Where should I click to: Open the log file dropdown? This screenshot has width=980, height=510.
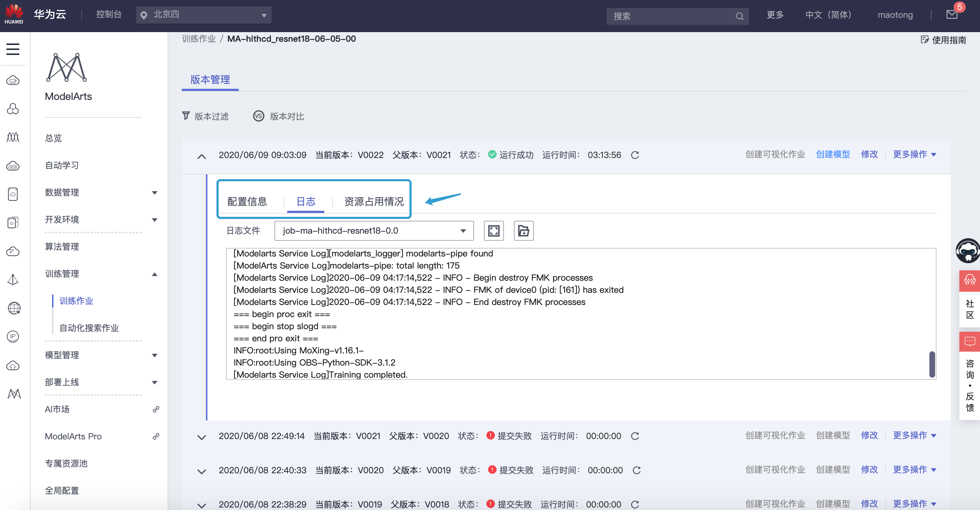373,231
